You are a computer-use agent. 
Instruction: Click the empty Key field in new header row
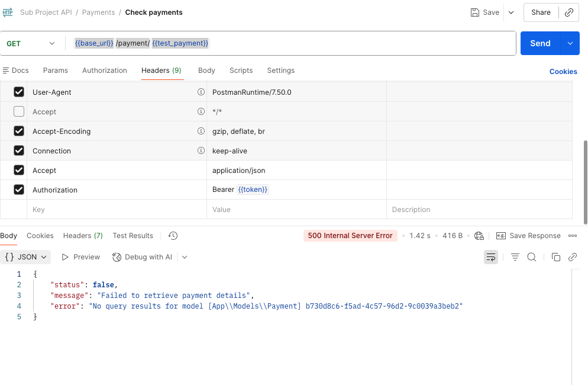116,210
